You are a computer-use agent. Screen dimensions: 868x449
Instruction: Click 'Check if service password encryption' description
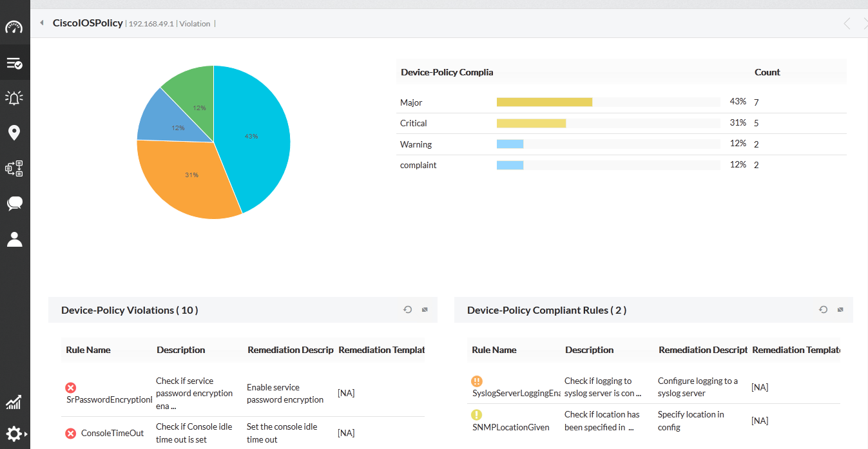195,394
